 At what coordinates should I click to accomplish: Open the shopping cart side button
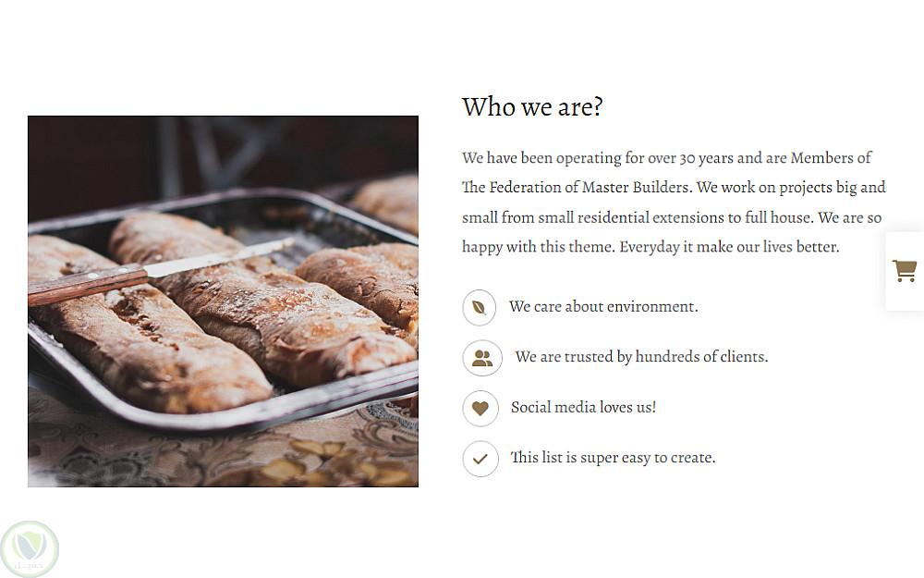(905, 271)
